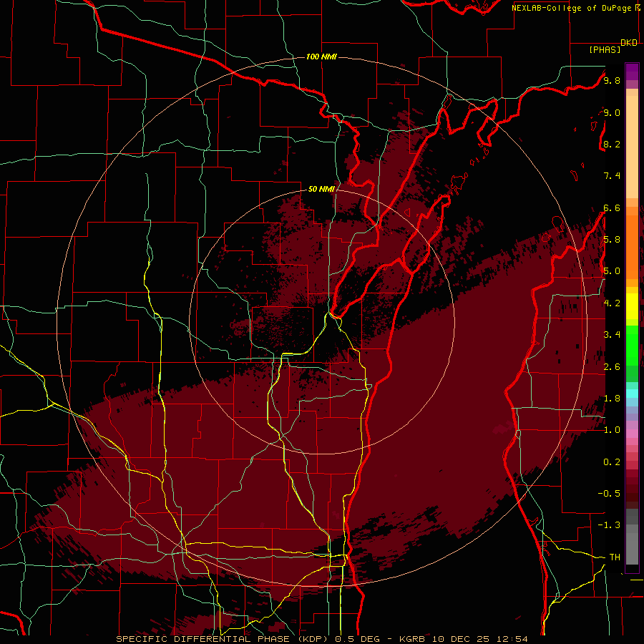Click the 100 NMI range ring label
The height and width of the screenshot is (644, 644).
(x=321, y=57)
